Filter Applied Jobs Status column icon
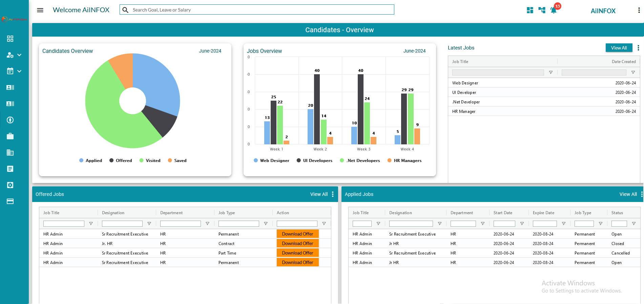 [x=634, y=224]
